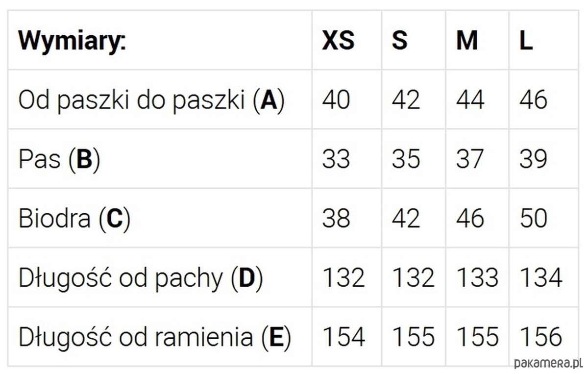Click the Od paszki do paszki (A) label
Viewport: 588px width, 374px height.
(151, 100)
